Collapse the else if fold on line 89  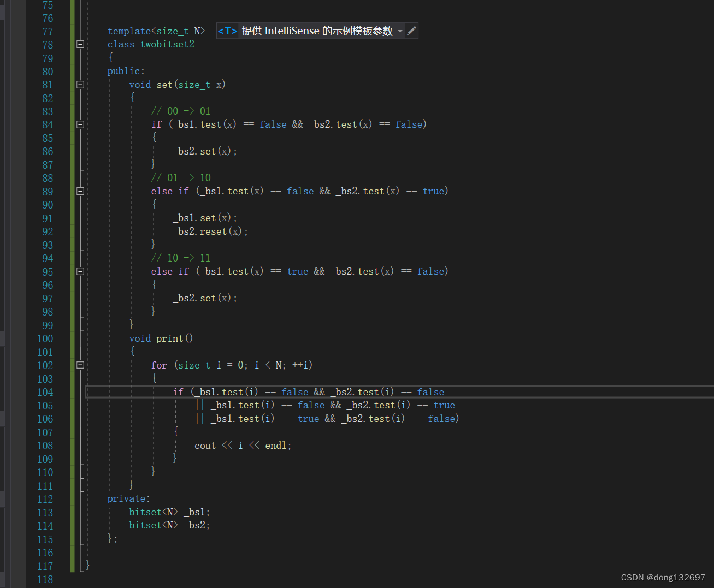80,191
